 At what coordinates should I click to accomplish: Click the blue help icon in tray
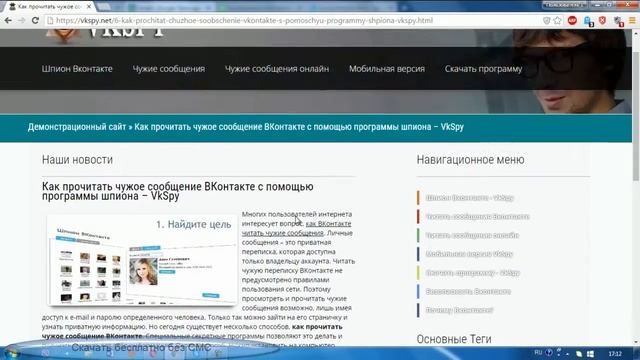point(549,353)
